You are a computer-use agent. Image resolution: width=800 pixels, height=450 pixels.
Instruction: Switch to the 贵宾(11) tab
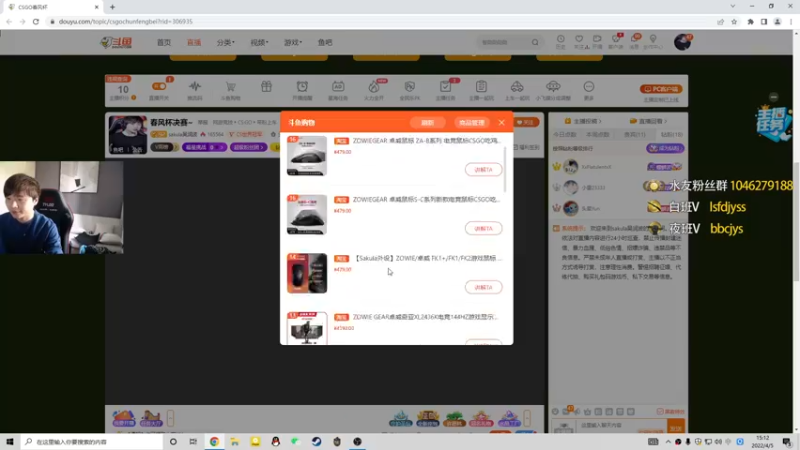(635, 135)
